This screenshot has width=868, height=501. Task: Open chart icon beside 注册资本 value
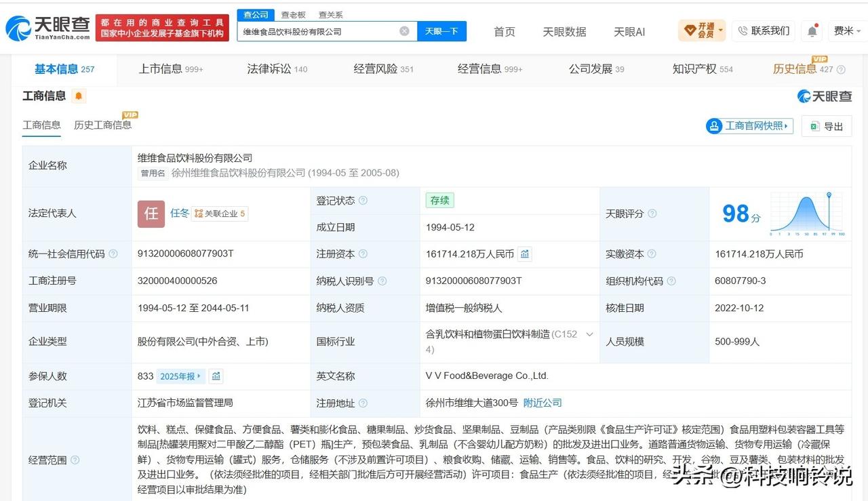click(x=525, y=254)
